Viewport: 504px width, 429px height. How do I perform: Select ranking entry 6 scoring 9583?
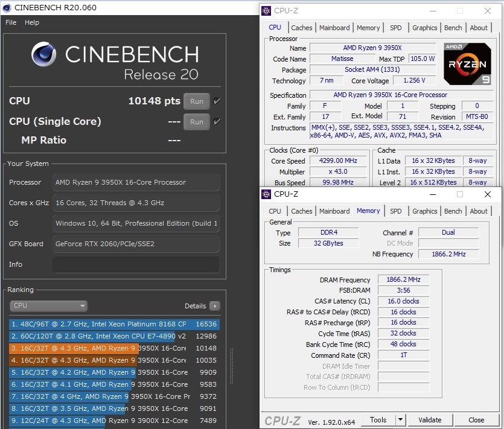coord(115,384)
